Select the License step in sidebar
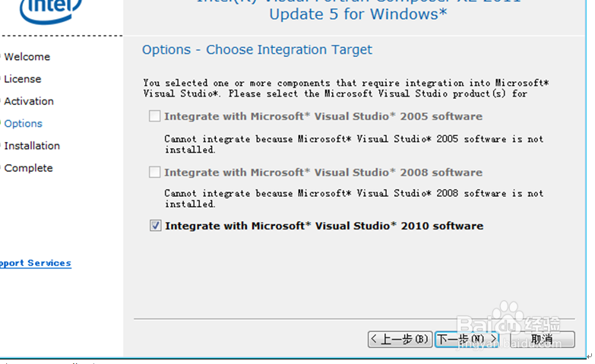This screenshot has height=364, width=595. click(22, 79)
